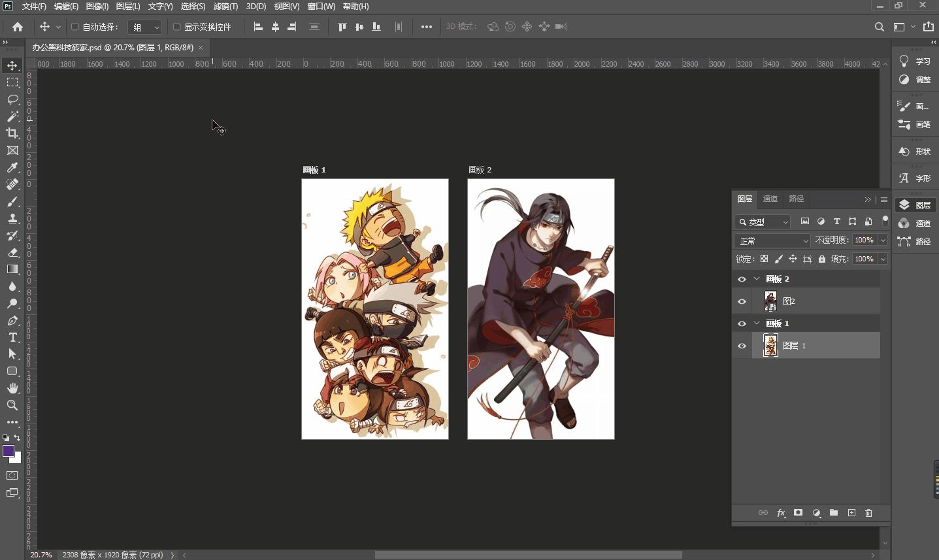Select the Dodge tool
This screenshot has width=939, height=560.
[x=12, y=303]
